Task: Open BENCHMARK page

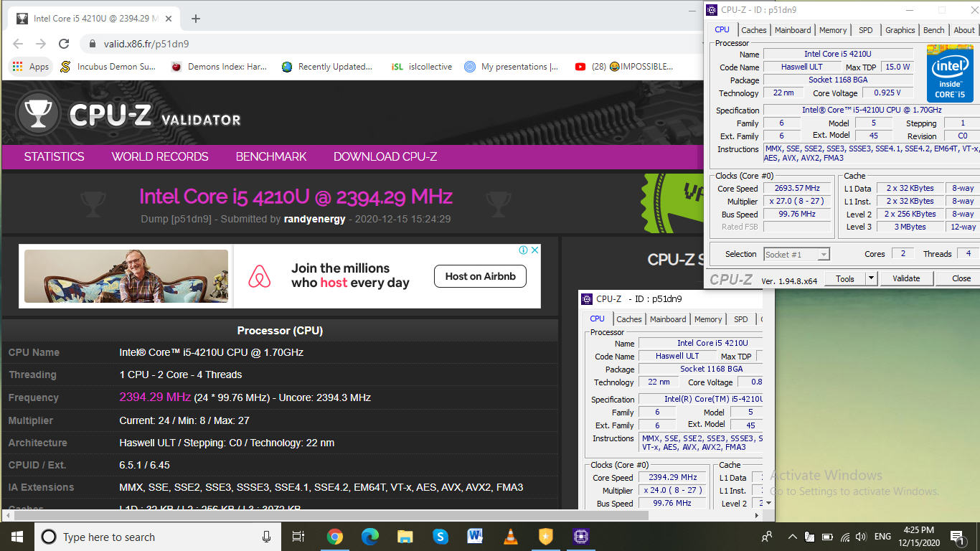Action: tap(271, 156)
